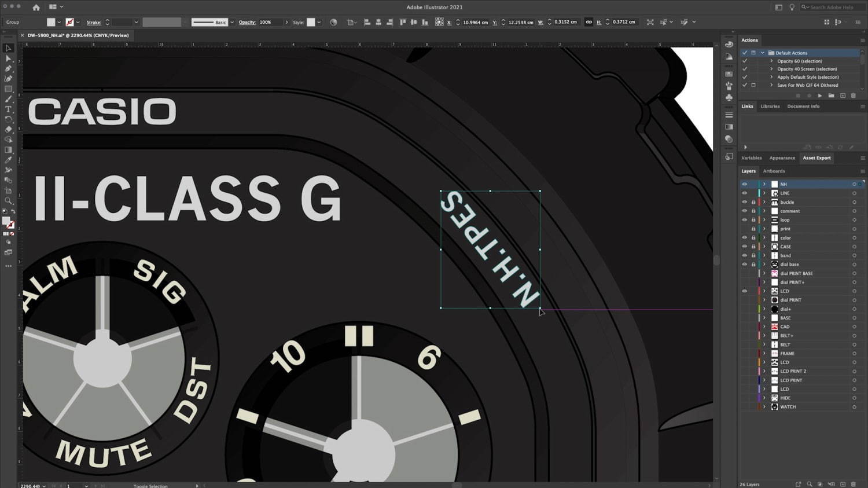This screenshot has width=868, height=488.
Task: Click the Stroke label link
Action: (x=94, y=22)
